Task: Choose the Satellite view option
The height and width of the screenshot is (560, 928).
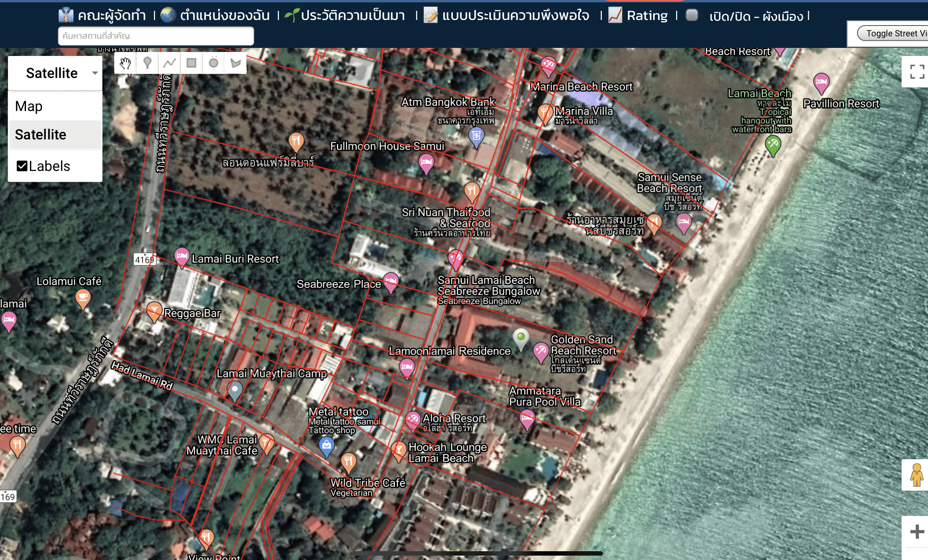Action: click(55, 135)
